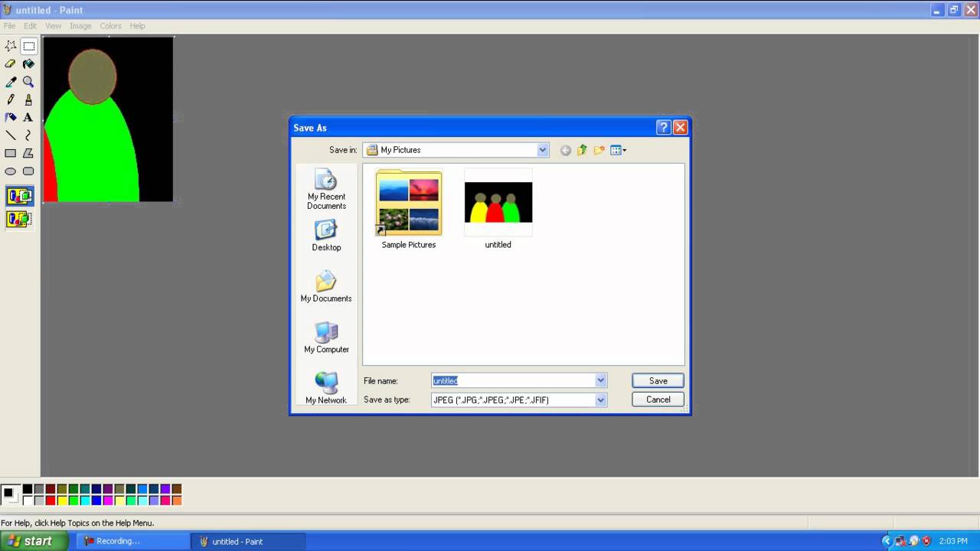Create a new folder using the toolbar icon
Image resolution: width=980 pixels, height=551 pixels.
pos(599,150)
